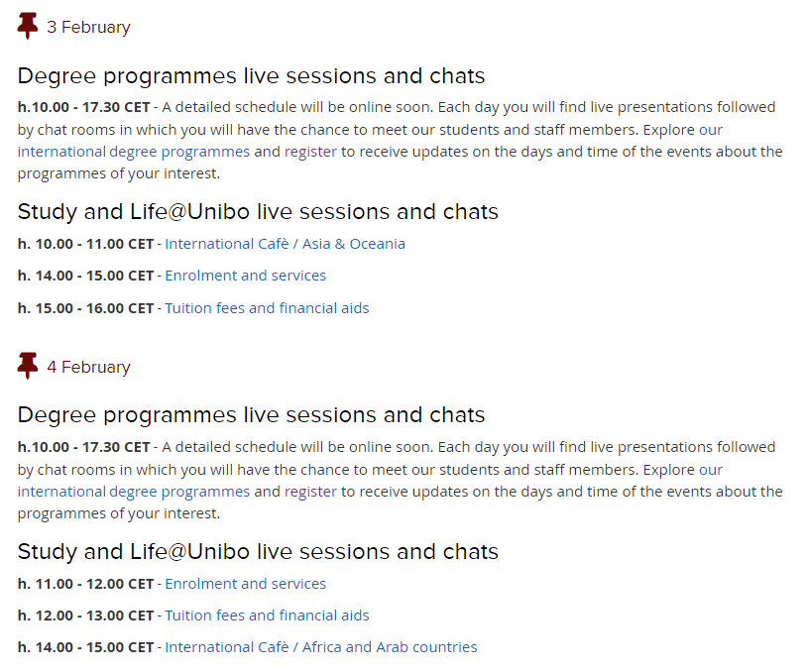Click the pushpin icon beside 4 February

(x=28, y=366)
